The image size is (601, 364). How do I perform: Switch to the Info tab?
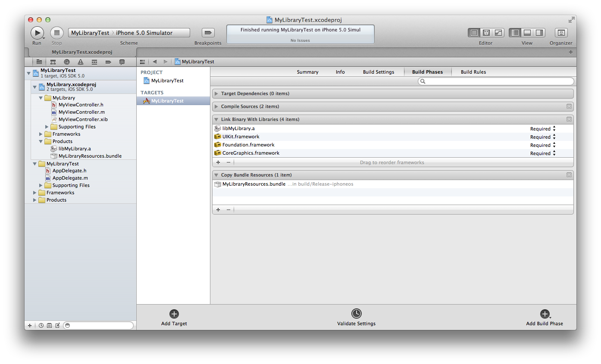pyautogui.click(x=341, y=72)
